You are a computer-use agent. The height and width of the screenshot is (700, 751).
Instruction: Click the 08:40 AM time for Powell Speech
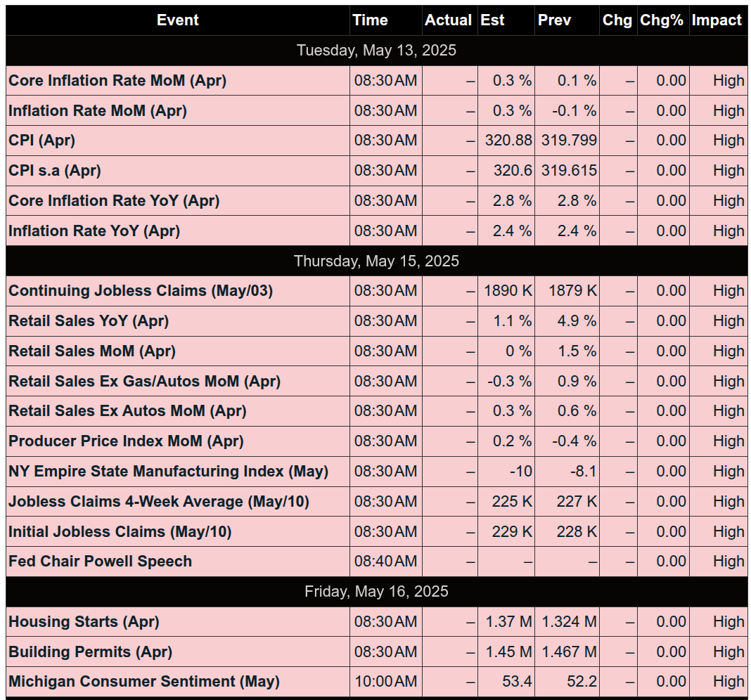tap(385, 561)
